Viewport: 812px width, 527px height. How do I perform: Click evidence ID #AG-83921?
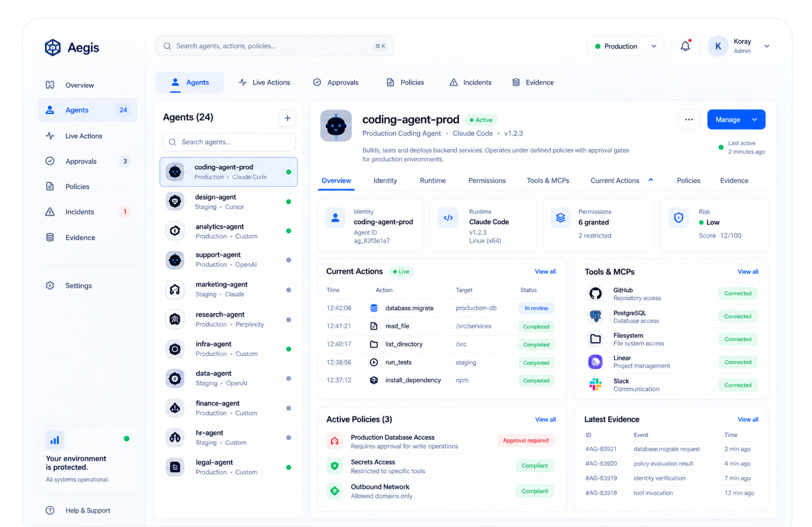tap(601, 449)
